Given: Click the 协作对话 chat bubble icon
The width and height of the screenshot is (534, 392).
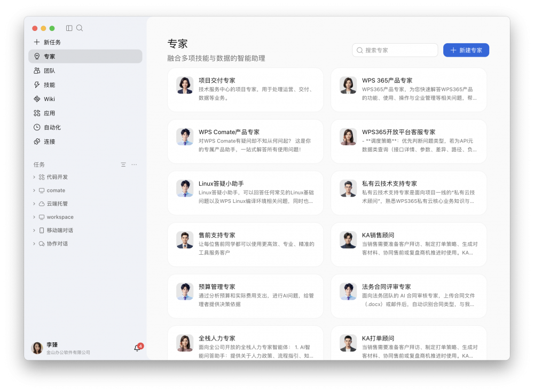Looking at the screenshot, I should [42, 244].
